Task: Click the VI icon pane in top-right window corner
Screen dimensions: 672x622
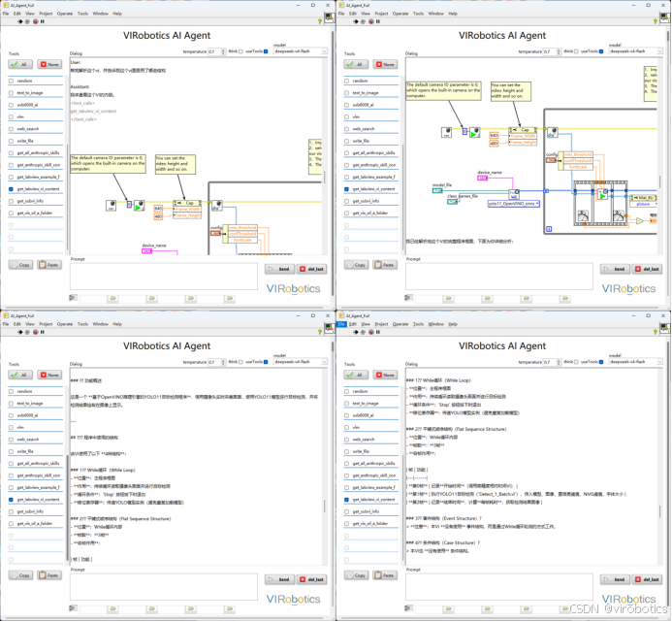Action: click(664, 18)
